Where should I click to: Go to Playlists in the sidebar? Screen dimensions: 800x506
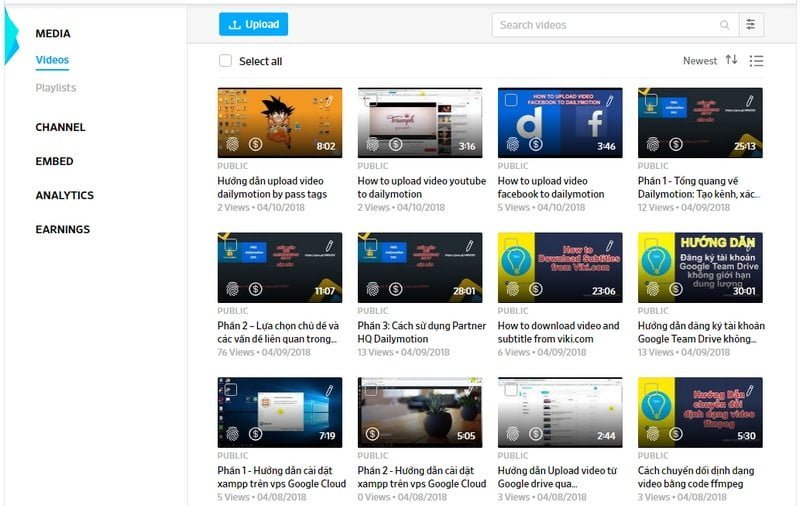56,88
